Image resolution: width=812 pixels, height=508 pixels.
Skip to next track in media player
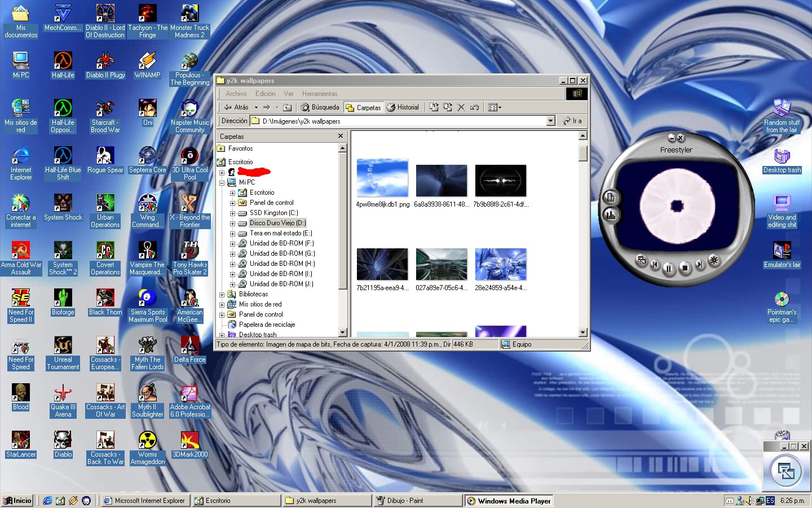point(699,264)
